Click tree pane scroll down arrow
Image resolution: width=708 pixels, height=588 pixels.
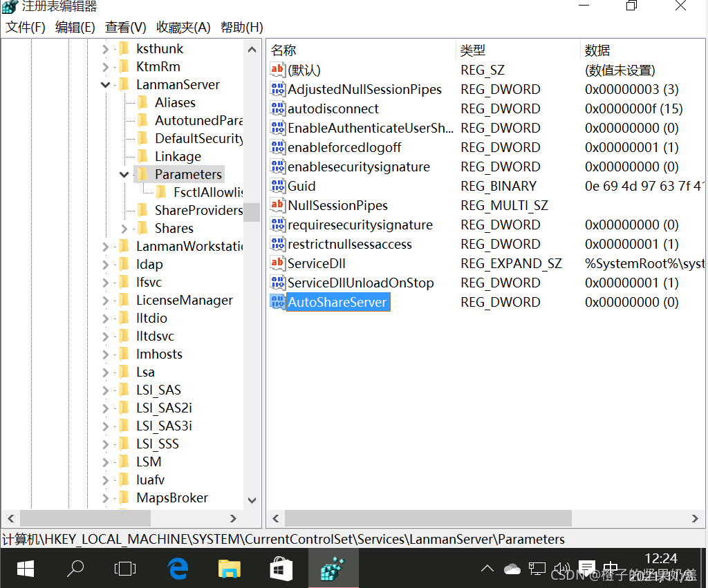[252, 500]
